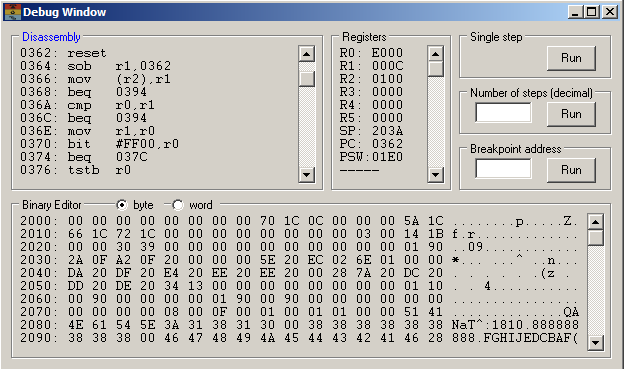Click Binary Editor scrollbar down arrow
Image resolution: width=624 pixels, height=369 pixels.
click(x=595, y=342)
